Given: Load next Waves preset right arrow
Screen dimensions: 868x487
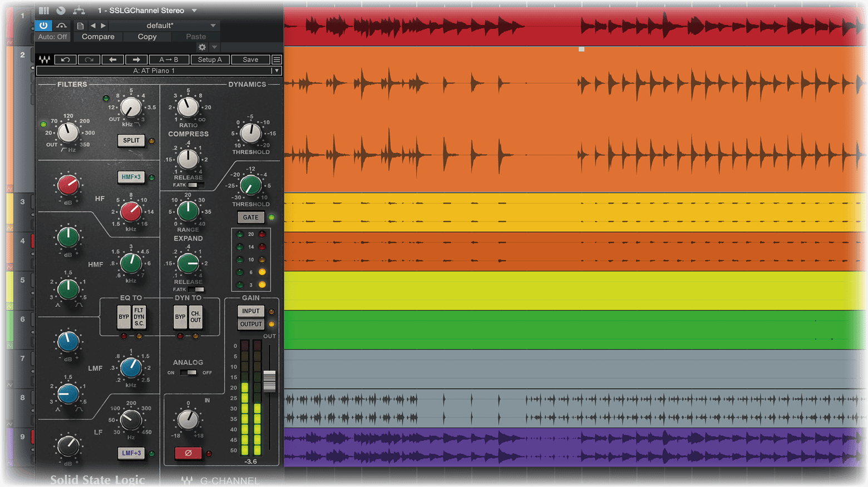Looking at the screenshot, I should [x=136, y=59].
